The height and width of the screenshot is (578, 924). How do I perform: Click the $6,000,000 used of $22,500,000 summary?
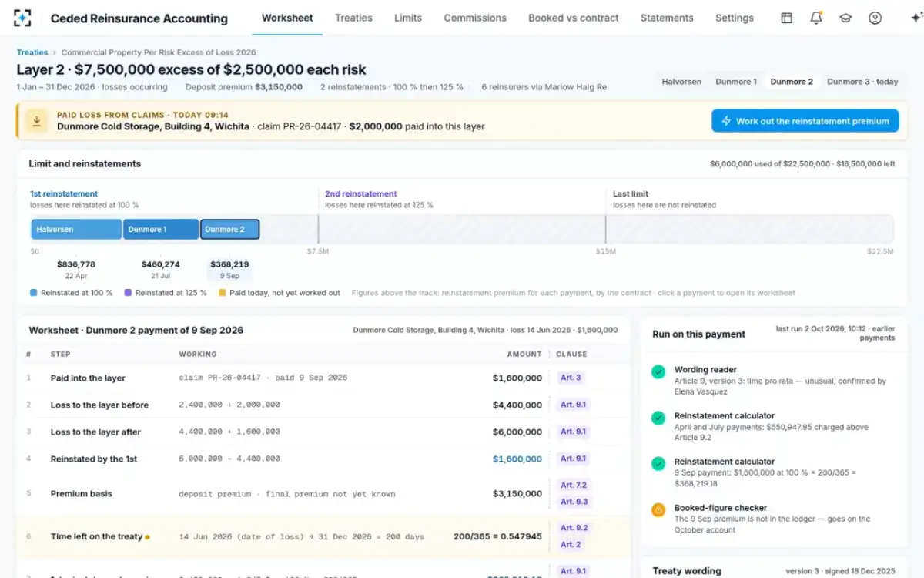[802, 164]
